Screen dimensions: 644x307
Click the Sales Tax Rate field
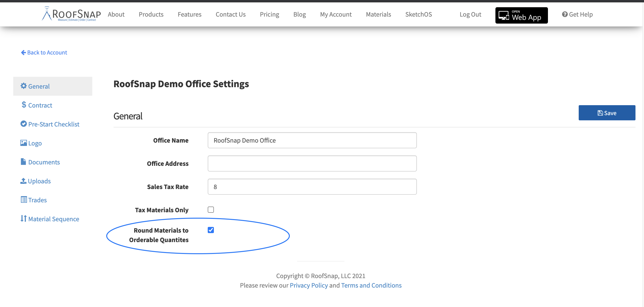point(312,187)
